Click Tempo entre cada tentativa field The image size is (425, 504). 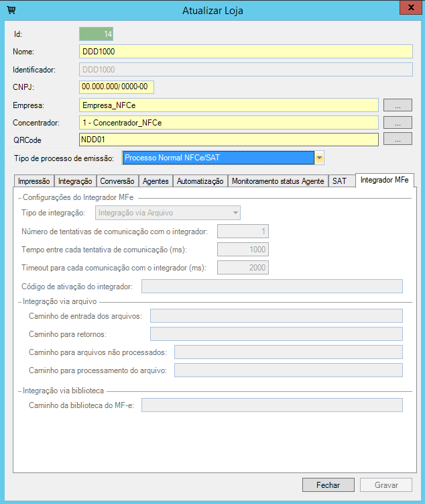point(243,250)
